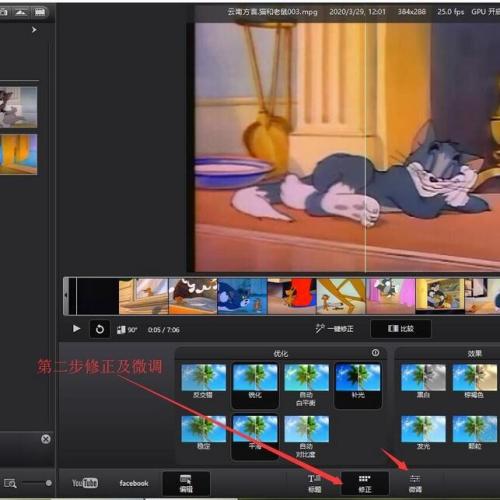
Task: Apply the 黑白 black and white effect
Action: pos(423,381)
